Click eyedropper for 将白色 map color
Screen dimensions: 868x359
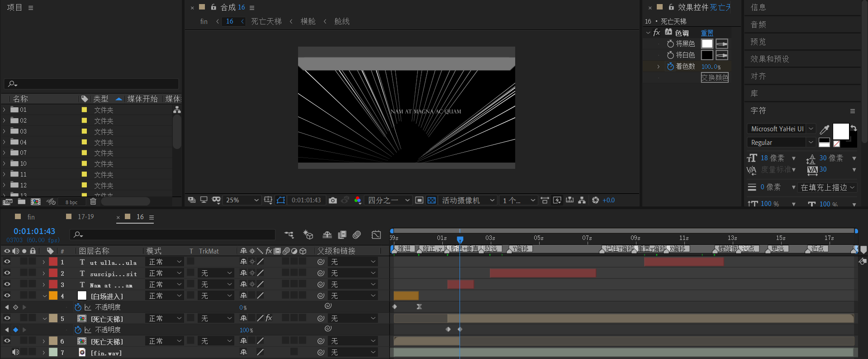click(722, 55)
